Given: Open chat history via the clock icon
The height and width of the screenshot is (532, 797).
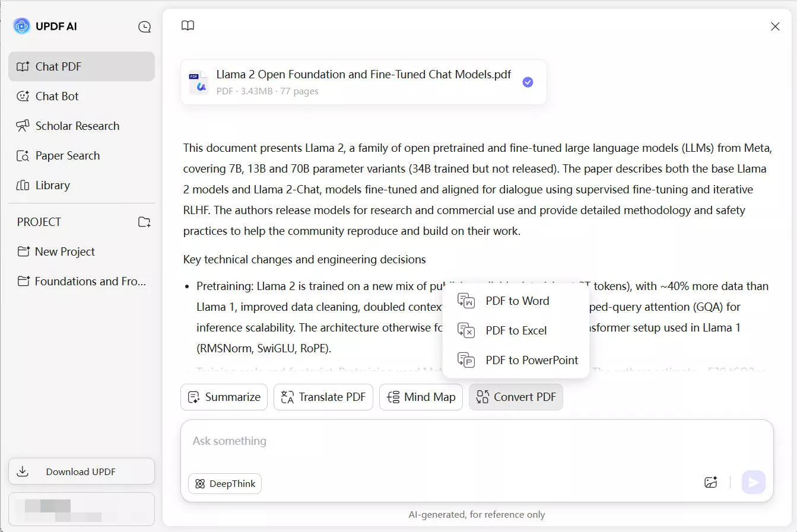Looking at the screenshot, I should coord(144,26).
